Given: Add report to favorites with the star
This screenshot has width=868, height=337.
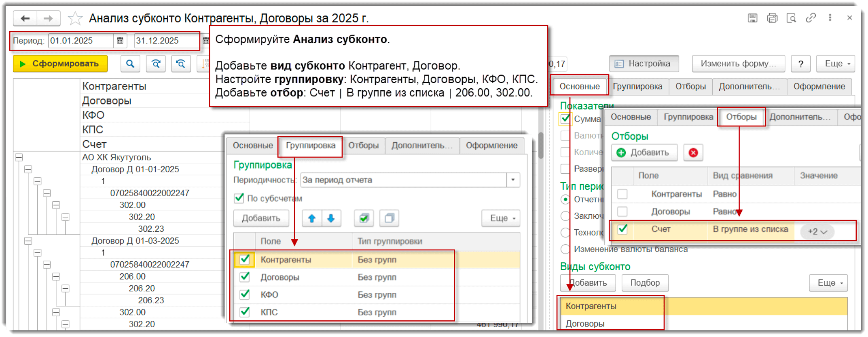Looking at the screenshot, I should (75, 18).
